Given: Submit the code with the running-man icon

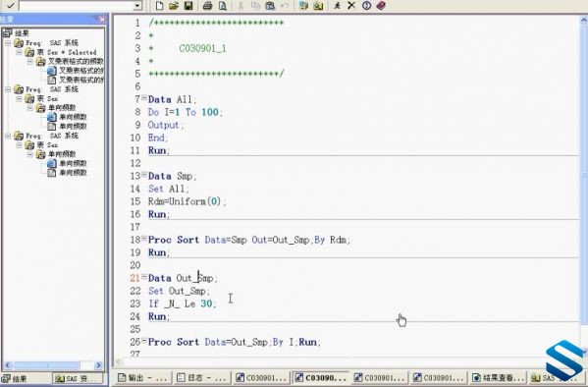Looking at the screenshot, I should point(337,6).
